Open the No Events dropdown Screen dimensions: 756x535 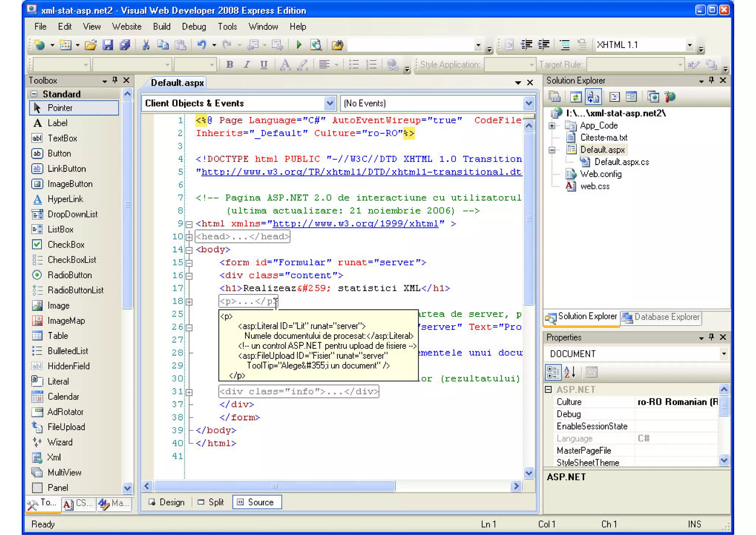[529, 103]
